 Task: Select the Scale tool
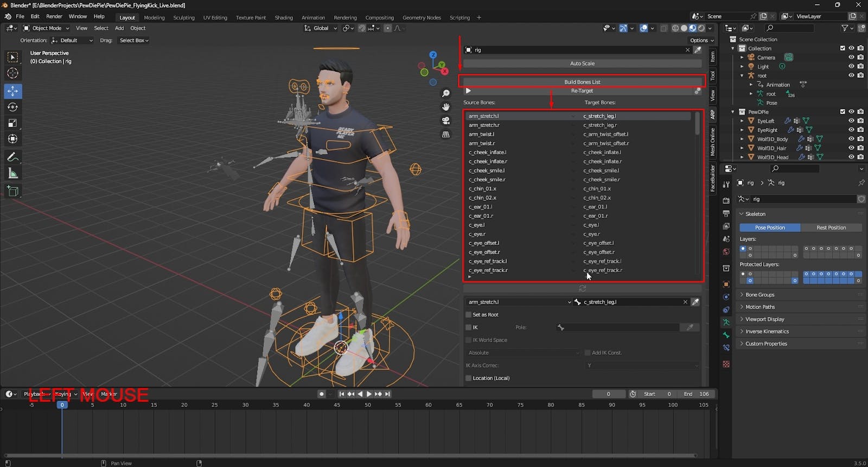point(12,123)
